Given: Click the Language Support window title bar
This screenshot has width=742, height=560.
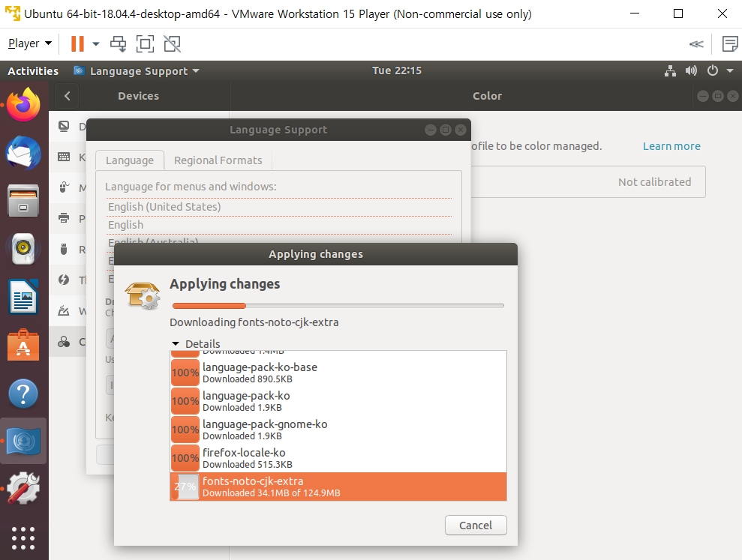Looking at the screenshot, I should 278,130.
